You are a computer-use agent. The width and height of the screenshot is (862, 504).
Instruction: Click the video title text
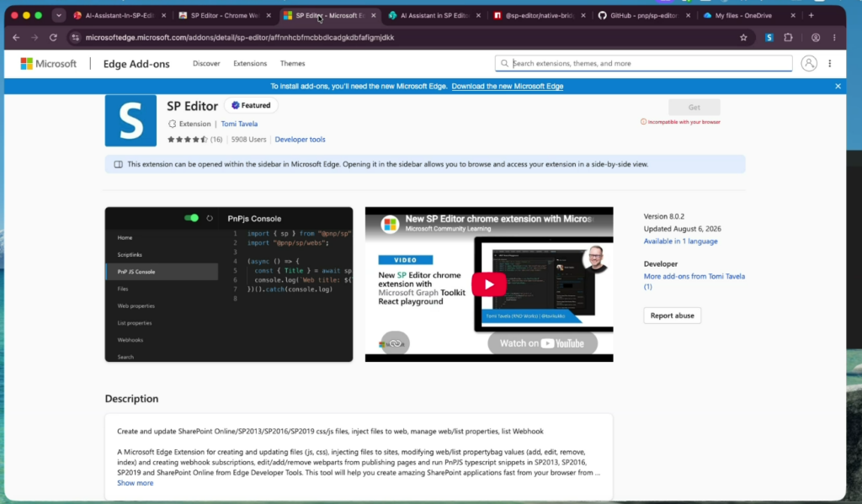coord(499,219)
